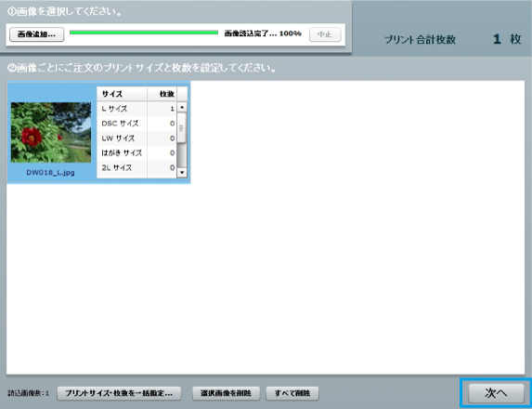Click the 選択画像を削除 button
The width and height of the screenshot is (532, 409).
point(226,393)
